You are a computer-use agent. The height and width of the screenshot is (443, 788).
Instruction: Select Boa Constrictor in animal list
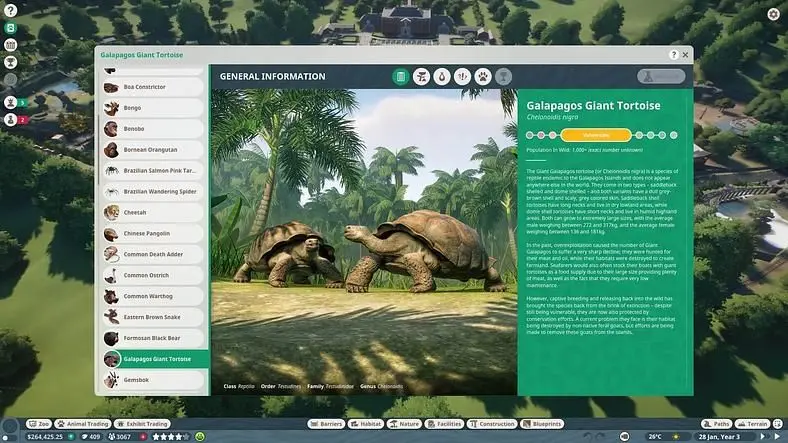click(153, 87)
